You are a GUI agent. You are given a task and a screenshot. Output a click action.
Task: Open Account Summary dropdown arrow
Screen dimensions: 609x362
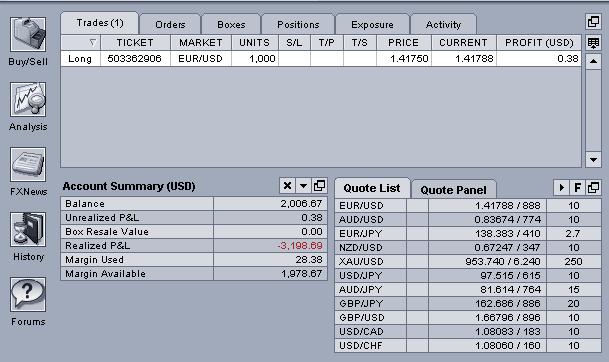coord(304,186)
